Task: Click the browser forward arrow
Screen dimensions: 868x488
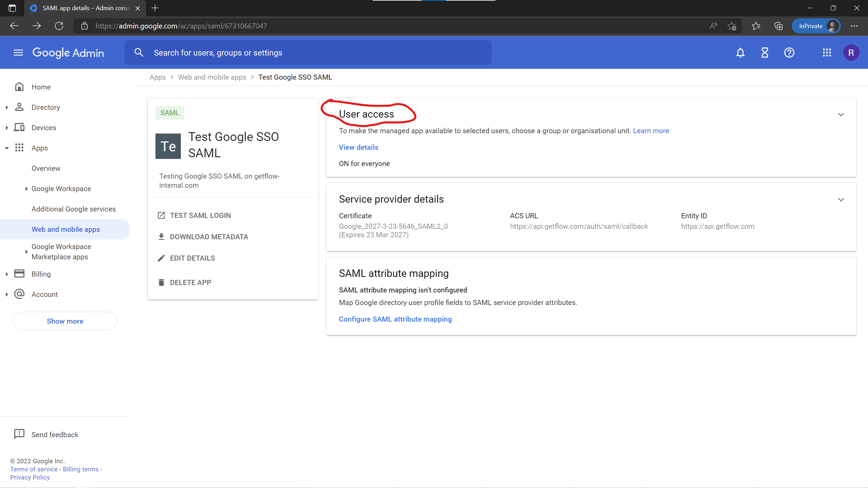Action: (37, 26)
